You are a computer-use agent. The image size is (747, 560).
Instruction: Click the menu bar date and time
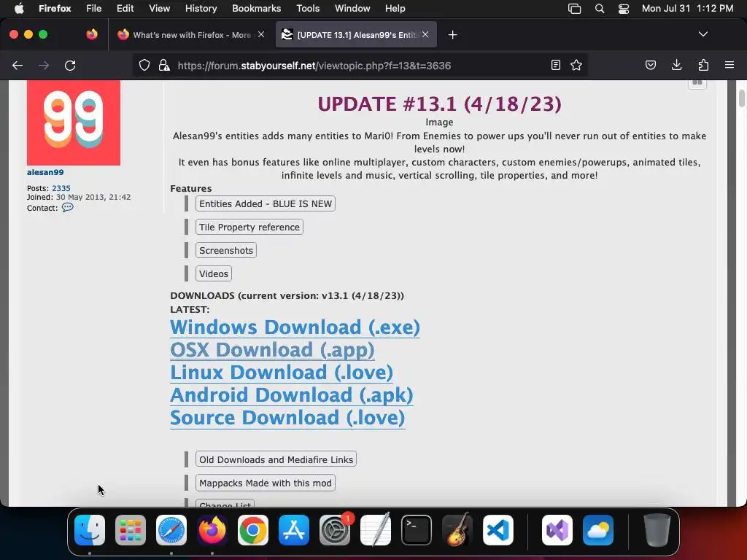tap(687, 8)
